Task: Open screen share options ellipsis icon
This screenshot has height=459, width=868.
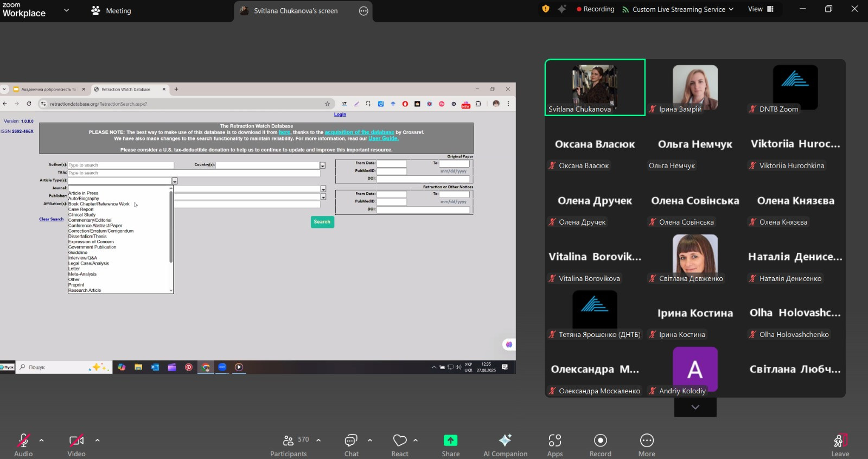Action: tap(363, 11)
